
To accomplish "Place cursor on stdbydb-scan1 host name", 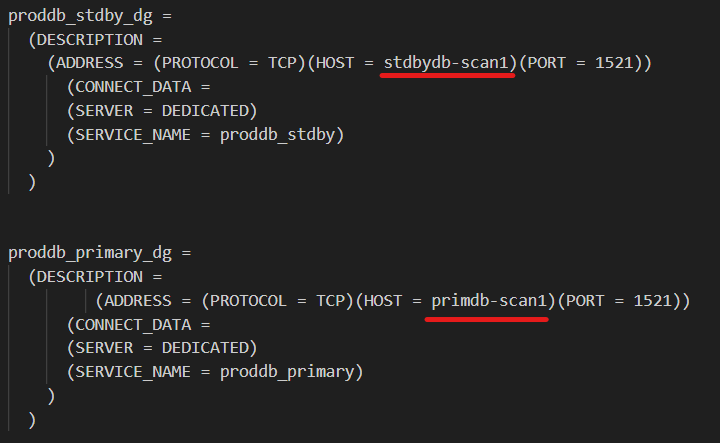I will pos(449,63).
